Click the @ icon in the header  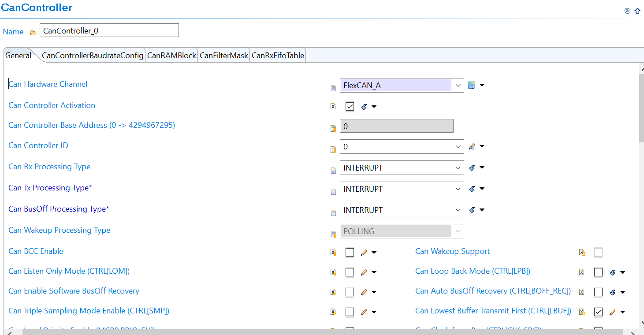627,11
